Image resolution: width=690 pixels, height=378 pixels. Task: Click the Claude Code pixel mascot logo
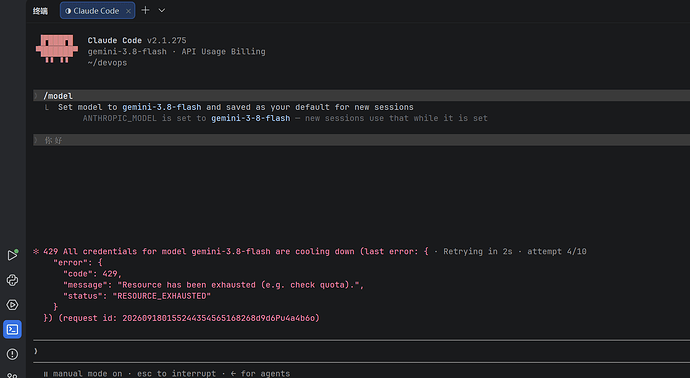[x=57, y=48]
